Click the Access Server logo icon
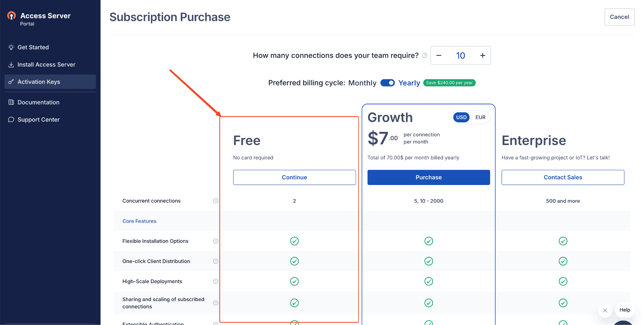This screenshot has width=644, height=325. [12, 16]
